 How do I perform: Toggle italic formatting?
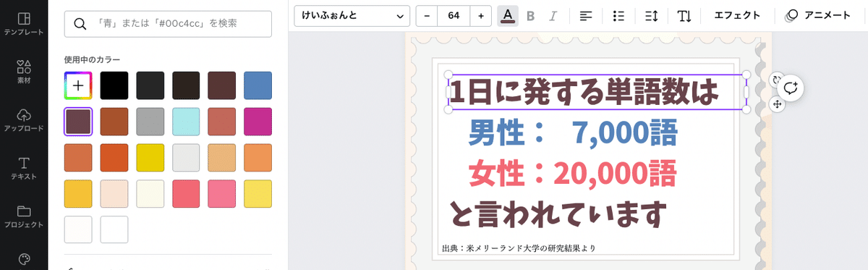tap(553, 15)
